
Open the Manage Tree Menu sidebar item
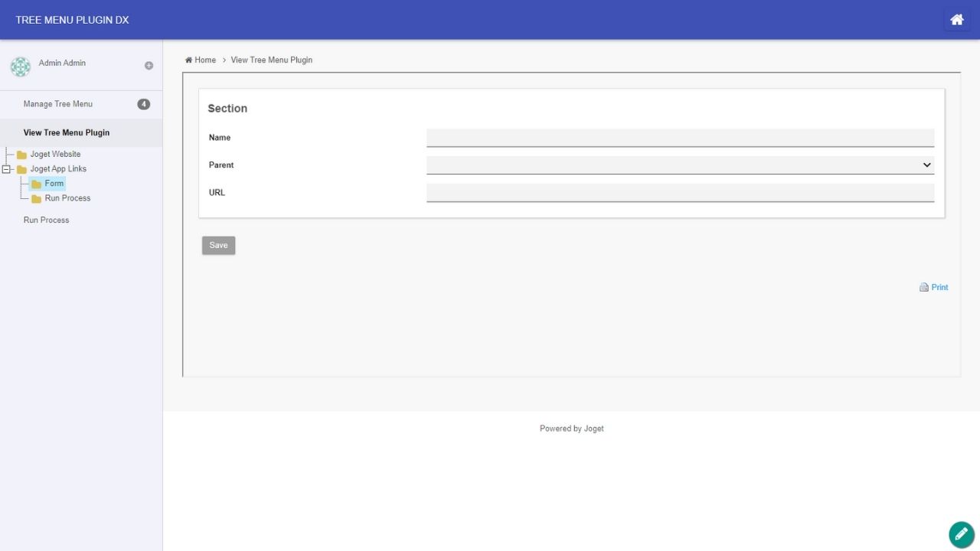click(x=58, y=104)
